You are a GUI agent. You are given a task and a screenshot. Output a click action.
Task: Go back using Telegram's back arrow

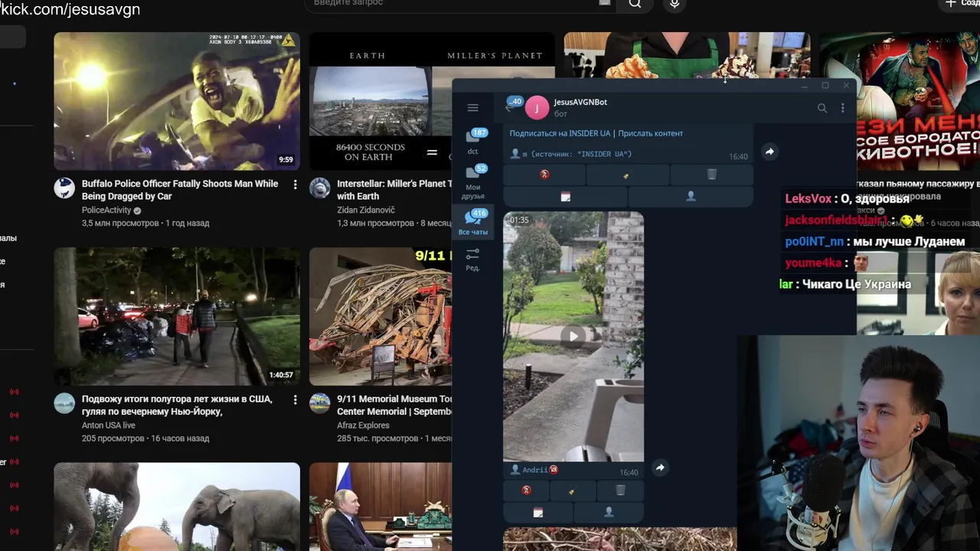(x=510, y=108)
